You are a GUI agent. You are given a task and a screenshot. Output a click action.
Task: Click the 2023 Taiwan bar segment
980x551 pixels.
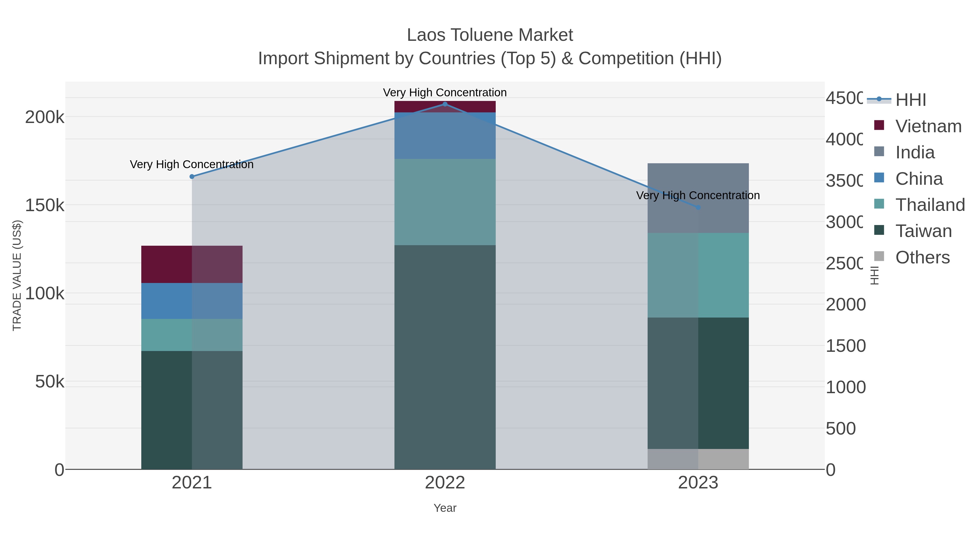(698, 383)
